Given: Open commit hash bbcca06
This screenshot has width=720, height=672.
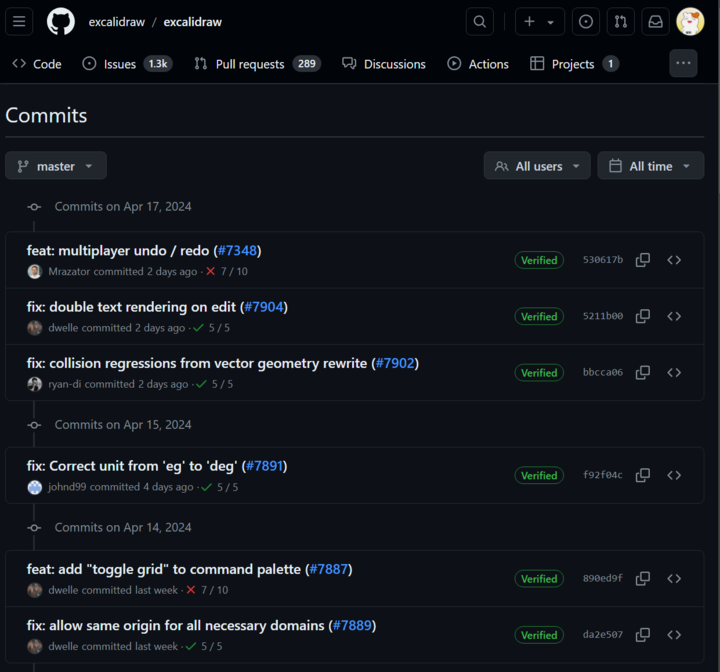Looking at the screenshot, I should 603,372.
